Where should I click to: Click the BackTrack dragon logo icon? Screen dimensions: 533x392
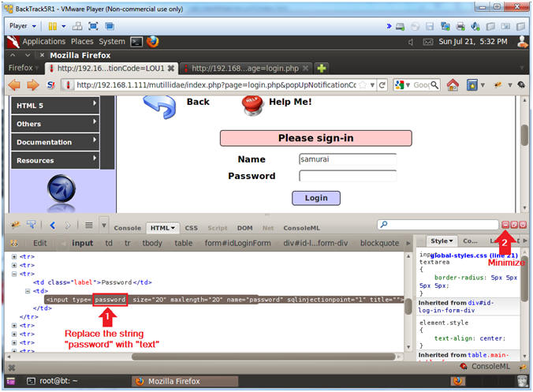(13, 42)
